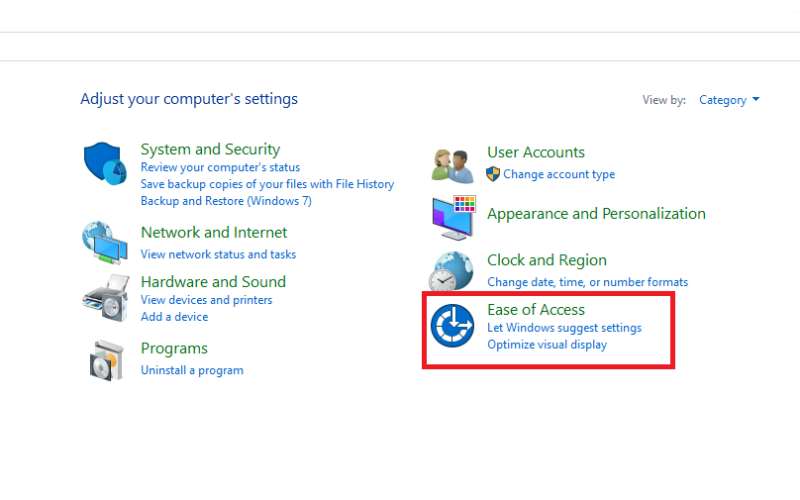Open the Ease of Access circular icon
The image size is (800, 500).
click(452, 326)
